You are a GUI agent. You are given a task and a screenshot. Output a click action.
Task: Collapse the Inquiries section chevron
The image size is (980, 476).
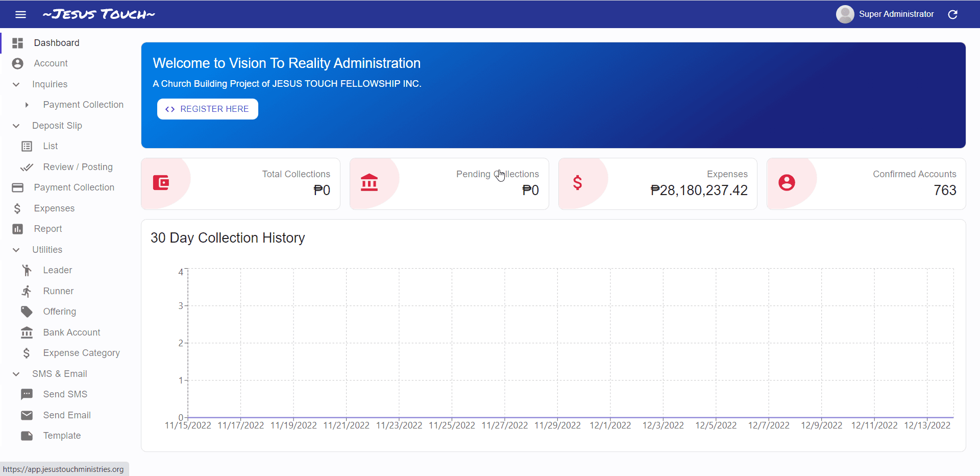[x=16, y=84]
